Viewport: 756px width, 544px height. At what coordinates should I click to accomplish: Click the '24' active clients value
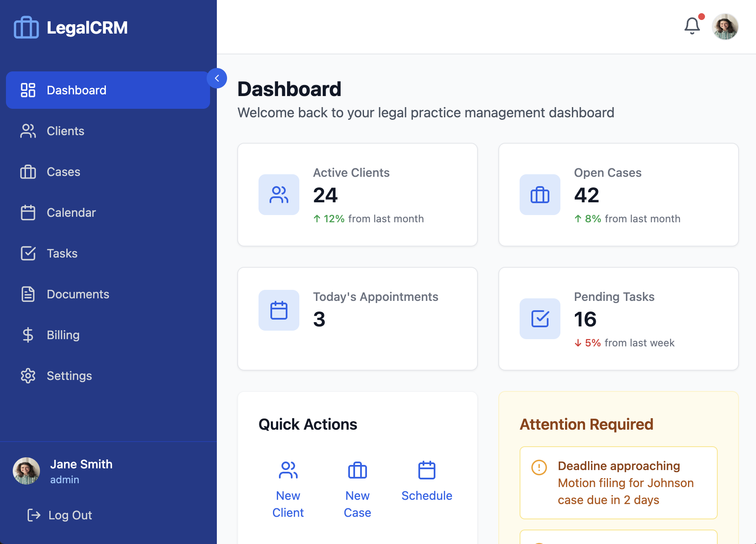tap(325, 195)
